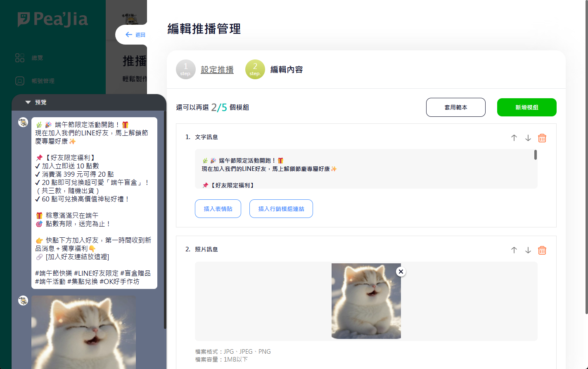Move text message module down
This screenshot has width=588, height=369.
coord(528,138)
